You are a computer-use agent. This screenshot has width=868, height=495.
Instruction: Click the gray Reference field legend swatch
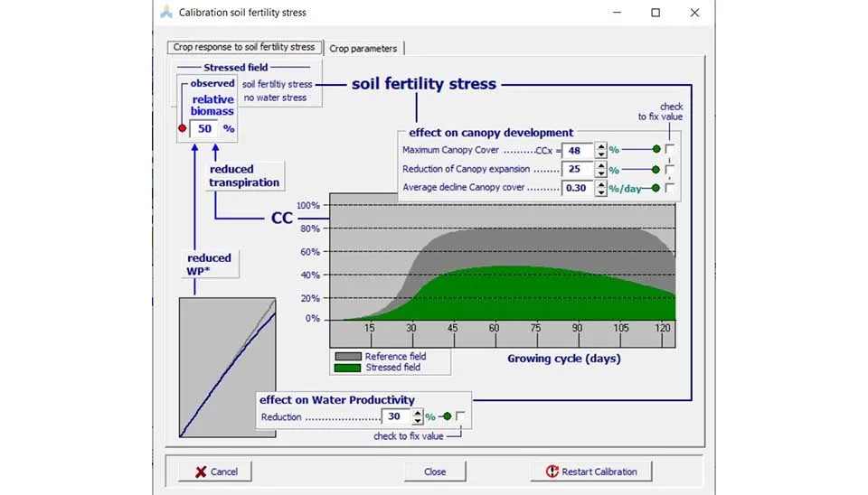(348, 357)
